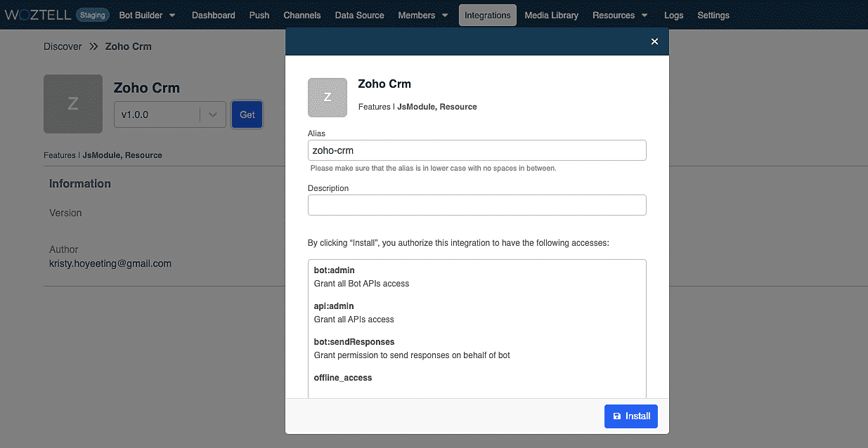Go to the Dashboard tab
868x448 pixels.
214,15
